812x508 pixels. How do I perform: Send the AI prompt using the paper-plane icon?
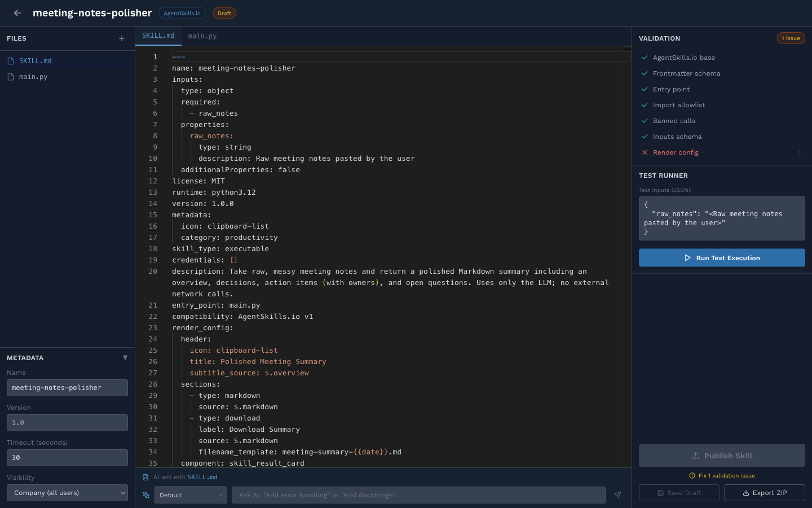pos(617,495)
